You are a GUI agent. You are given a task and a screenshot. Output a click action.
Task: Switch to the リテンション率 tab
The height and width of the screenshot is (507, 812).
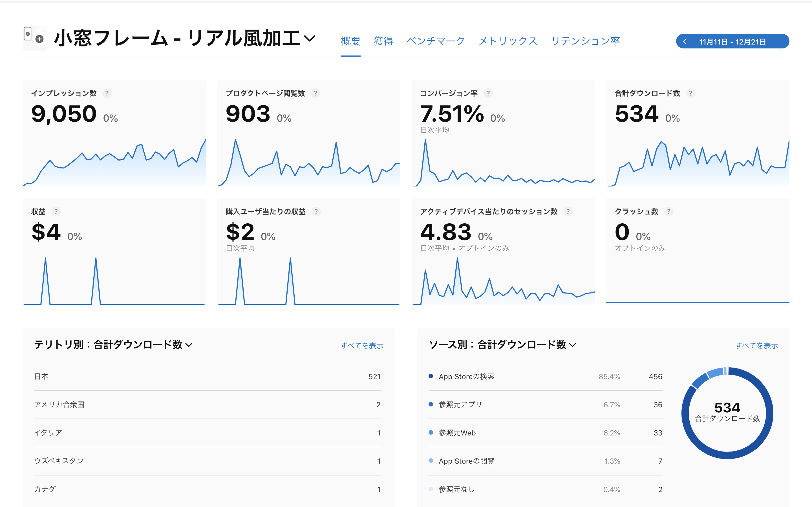point(586,41)
